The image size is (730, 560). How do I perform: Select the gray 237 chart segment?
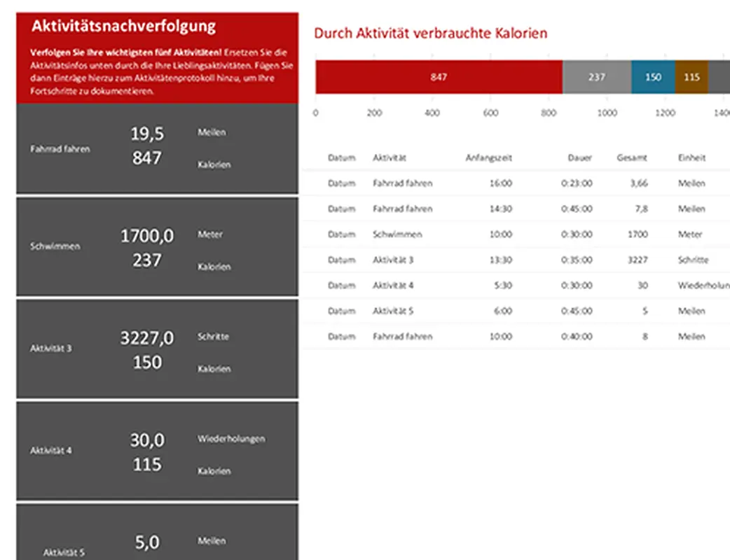597,77
